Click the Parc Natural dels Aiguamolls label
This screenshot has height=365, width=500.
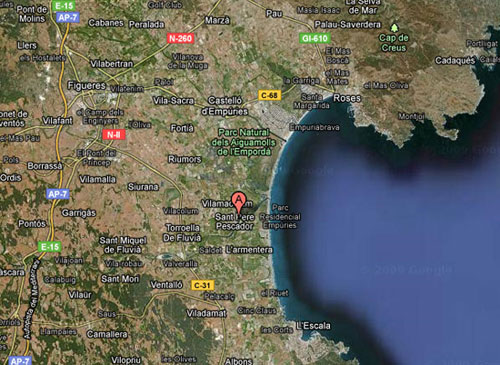[x=244, y=142]
